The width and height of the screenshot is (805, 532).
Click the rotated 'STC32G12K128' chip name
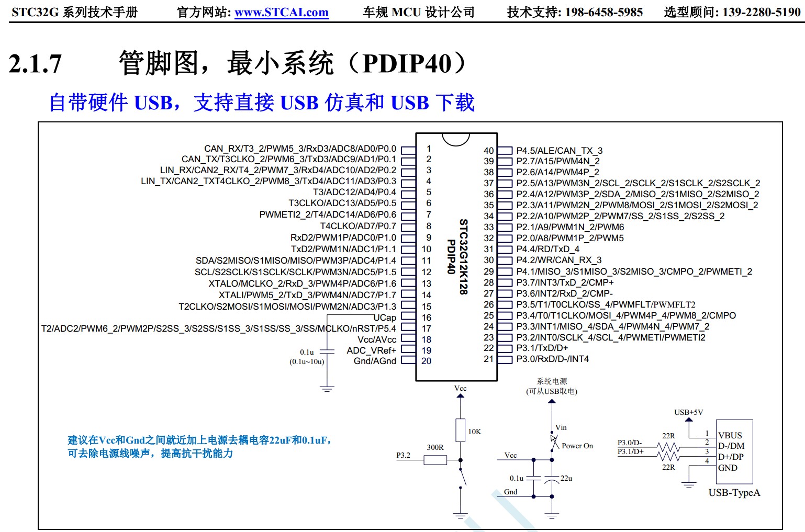tap(463, 257)
